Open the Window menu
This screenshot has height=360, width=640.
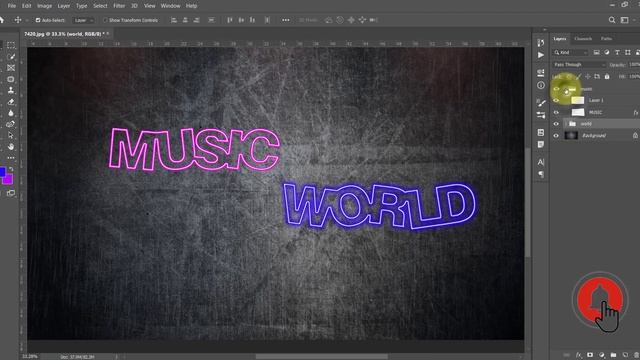tap(171, 6)
